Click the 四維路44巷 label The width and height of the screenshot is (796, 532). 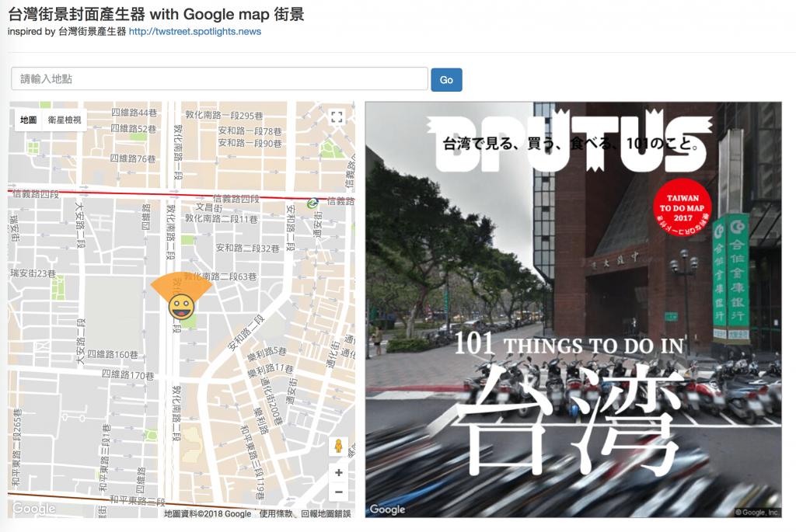coord(134,113)
